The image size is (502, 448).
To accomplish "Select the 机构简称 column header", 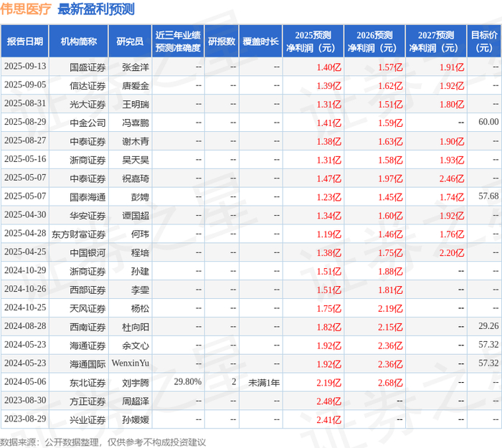I will (x=79, y=42).
